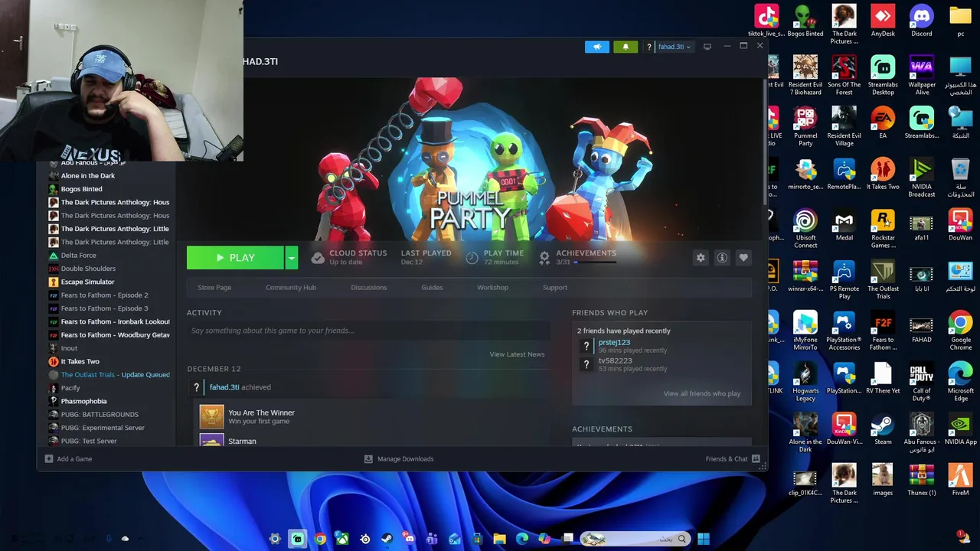Open the Support tab
The height and width of the screenshot is (551, 980).
click(x=555, y=288)
